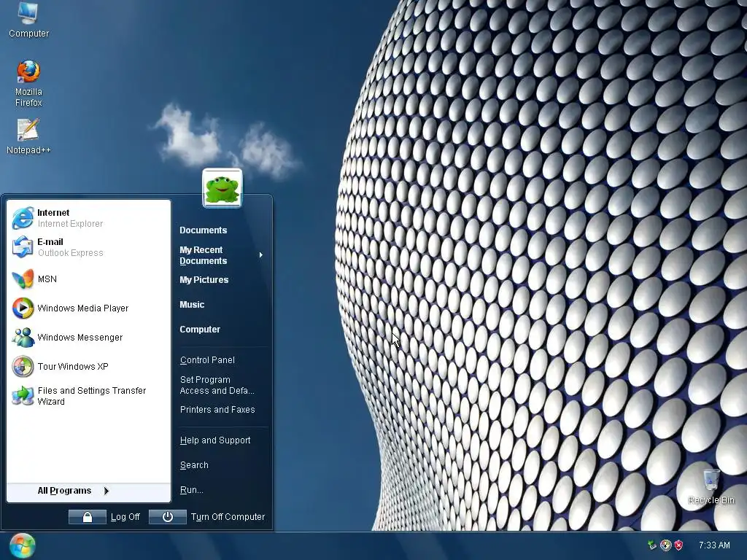Click the Windows Messenger text label
The height and width of the screenshot is (560, 747).
(80, 338)
